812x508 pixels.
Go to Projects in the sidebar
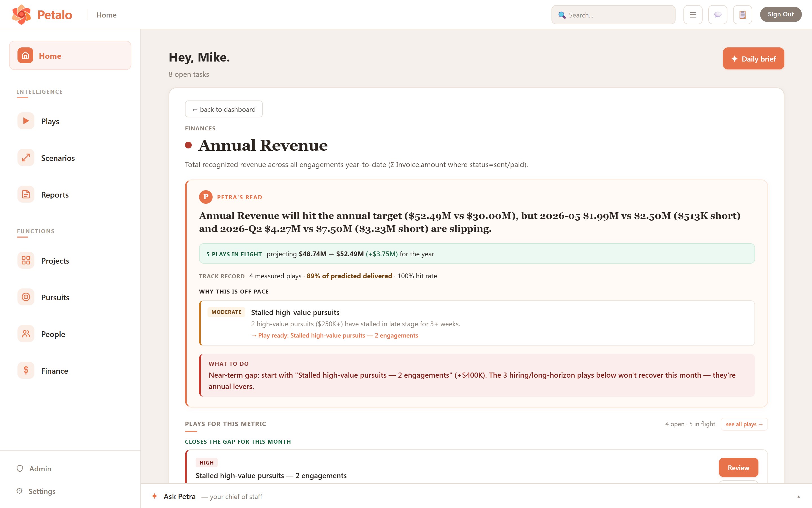70,260
